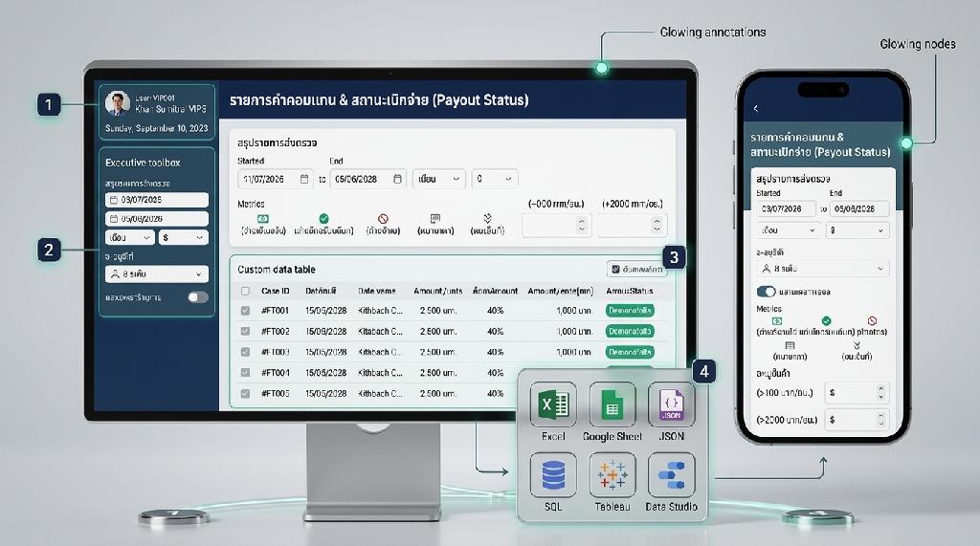
Task: Open the Excel export icon
Action: [553, 404]
